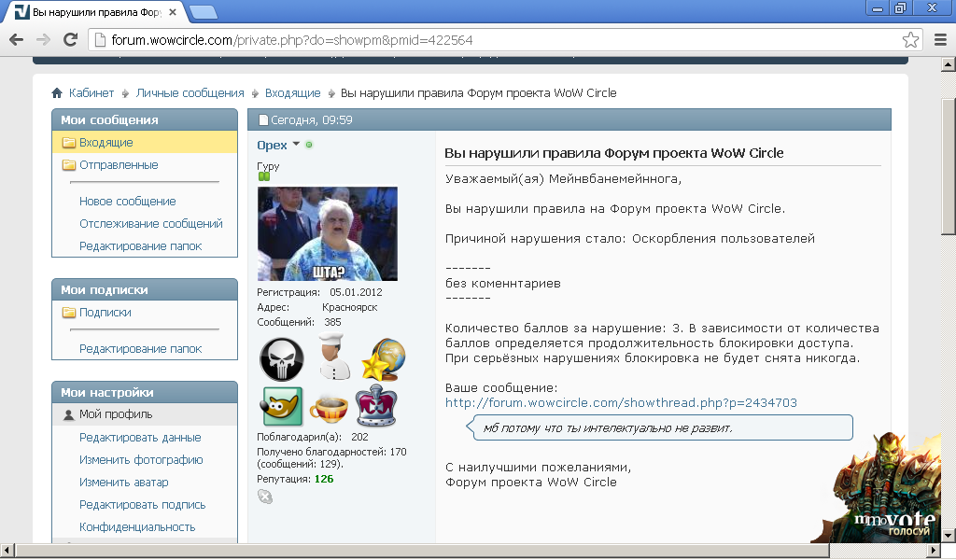
Task: Open Отслеживание сообщений link
Action: tap(150, 224)
